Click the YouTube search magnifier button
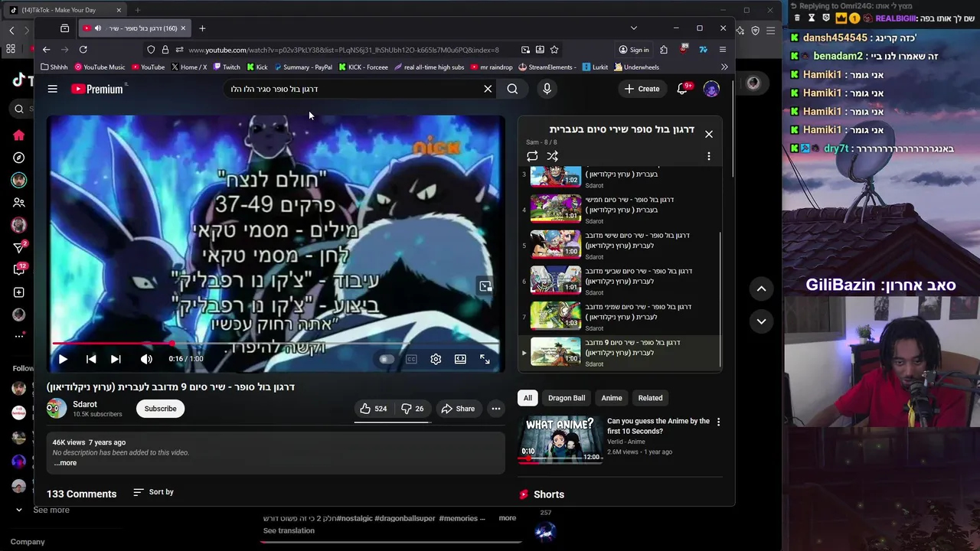Image resolution: width=980 pixels, height=551 pixels. (x=512, y=89)
